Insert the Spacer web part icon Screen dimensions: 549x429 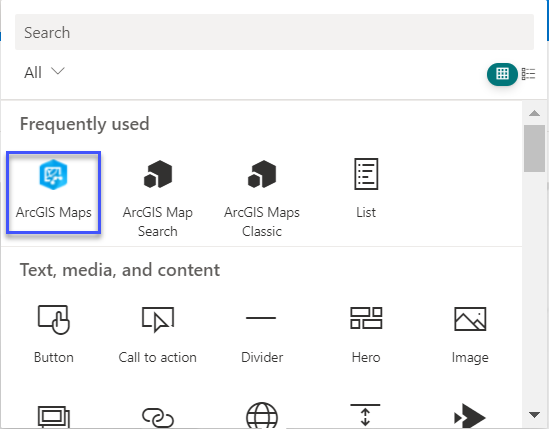[365, 415]
